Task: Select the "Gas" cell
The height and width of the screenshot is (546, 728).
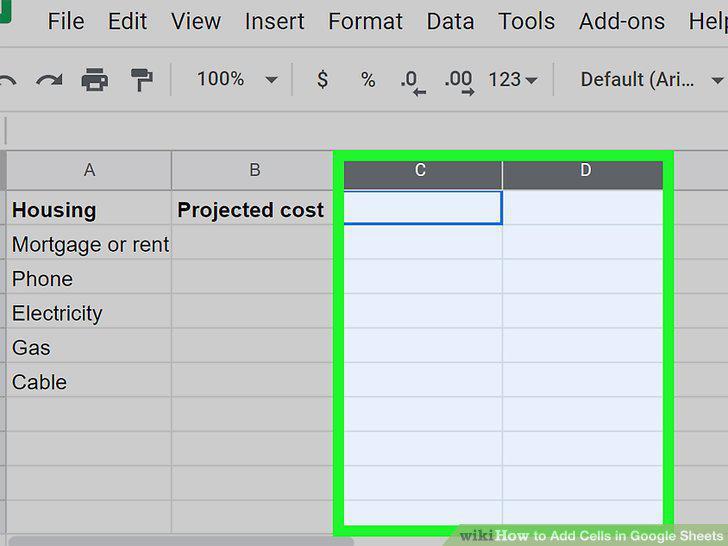Action: (x=89, y=345)
